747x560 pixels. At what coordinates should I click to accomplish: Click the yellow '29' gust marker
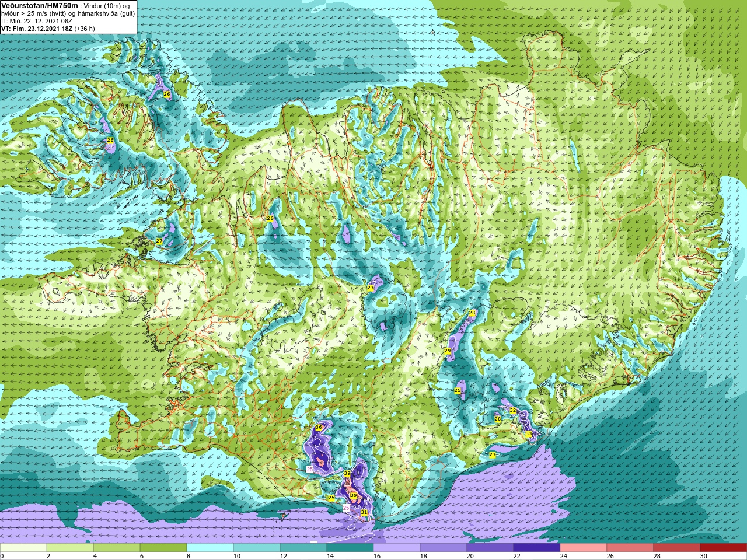click(447, 351)
